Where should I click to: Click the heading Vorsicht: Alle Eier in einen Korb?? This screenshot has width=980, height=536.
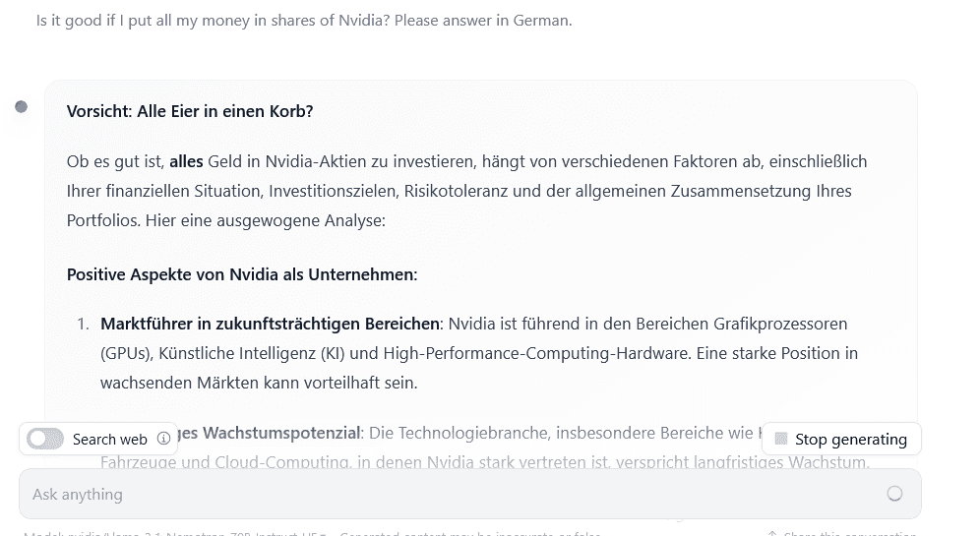point(190,111)
